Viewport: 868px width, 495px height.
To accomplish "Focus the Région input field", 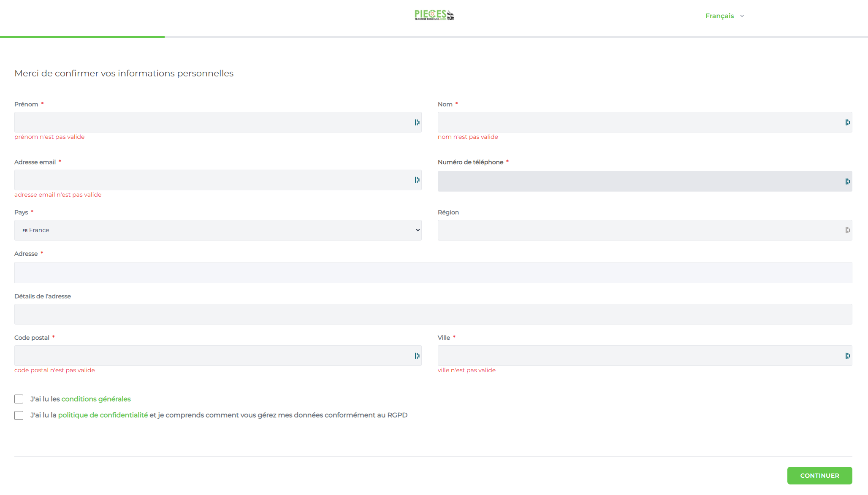I will [645, 230].
